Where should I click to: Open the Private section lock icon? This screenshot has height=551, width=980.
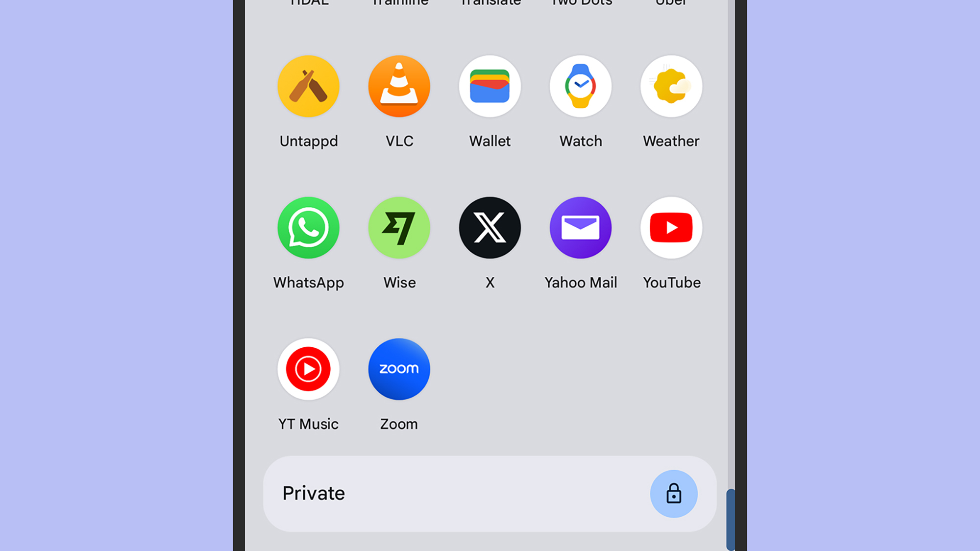click(673, 493)
